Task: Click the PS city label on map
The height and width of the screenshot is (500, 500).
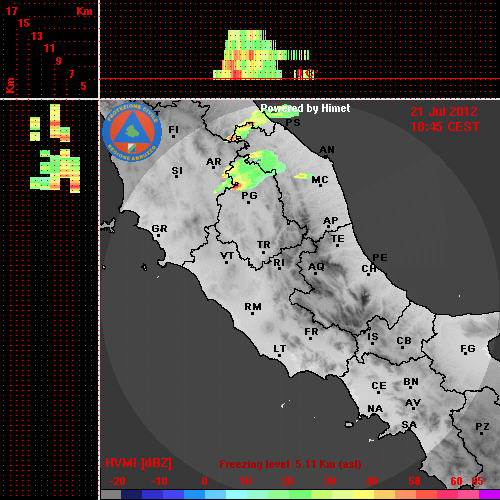Action: pyautogui.click(x=293, y=122)
